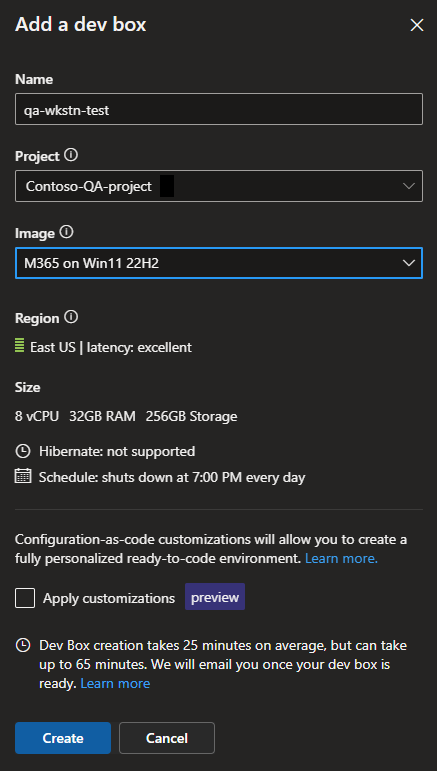The height and width of the screenshot is (771, 437).
Task: Close the Add a dev box panel
Action: 417,25
